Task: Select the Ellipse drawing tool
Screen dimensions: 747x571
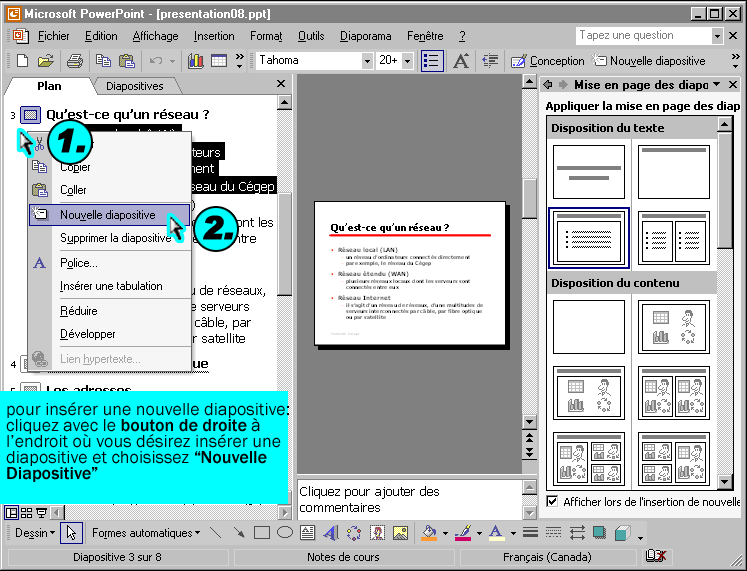Action: pyautogui.click(x=285, y=532)
